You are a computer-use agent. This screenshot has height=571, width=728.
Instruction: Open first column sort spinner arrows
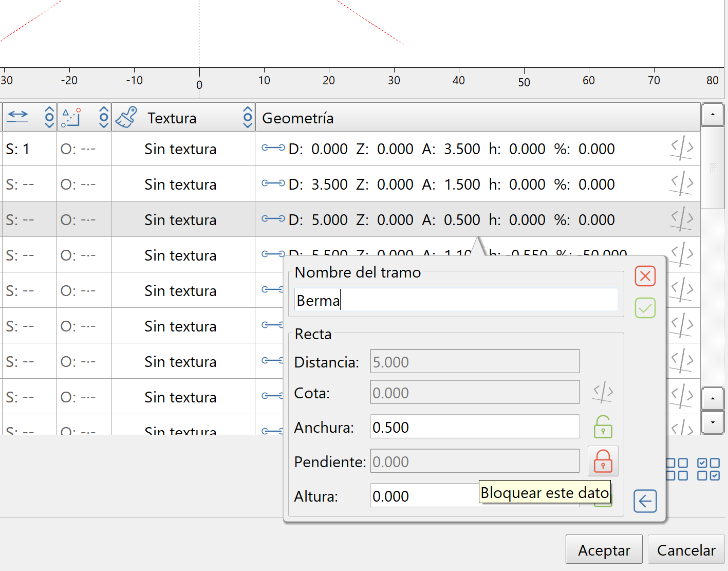click(49, 117)
